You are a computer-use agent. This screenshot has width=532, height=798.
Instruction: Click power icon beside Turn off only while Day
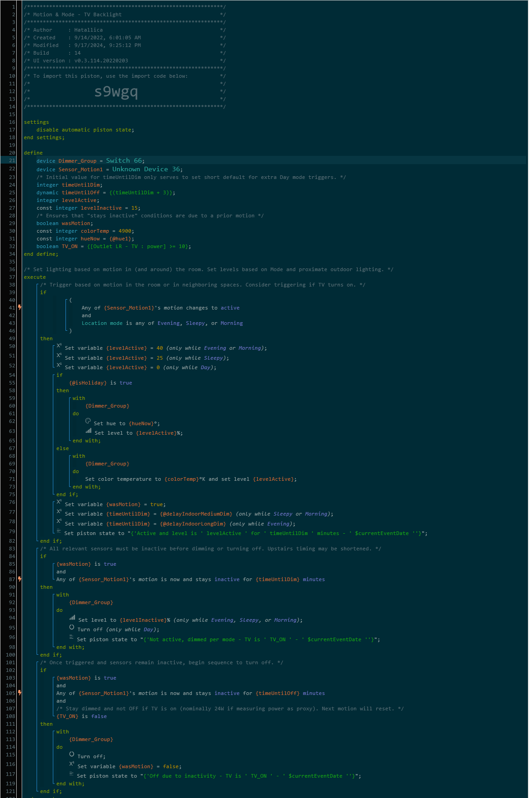pyautogui.click(x=72, y=627)
